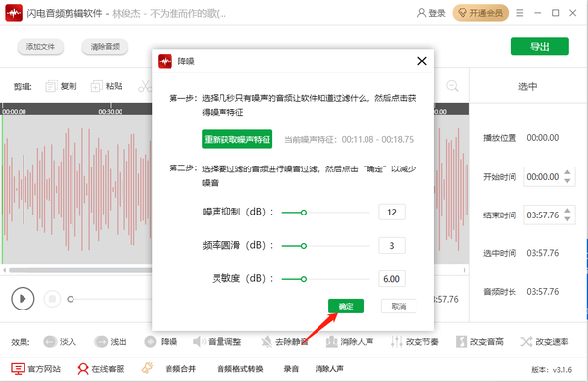
Task: Open the 改变节奏 tempo effect
Action: pyautogui.click(x=415, y=342)
